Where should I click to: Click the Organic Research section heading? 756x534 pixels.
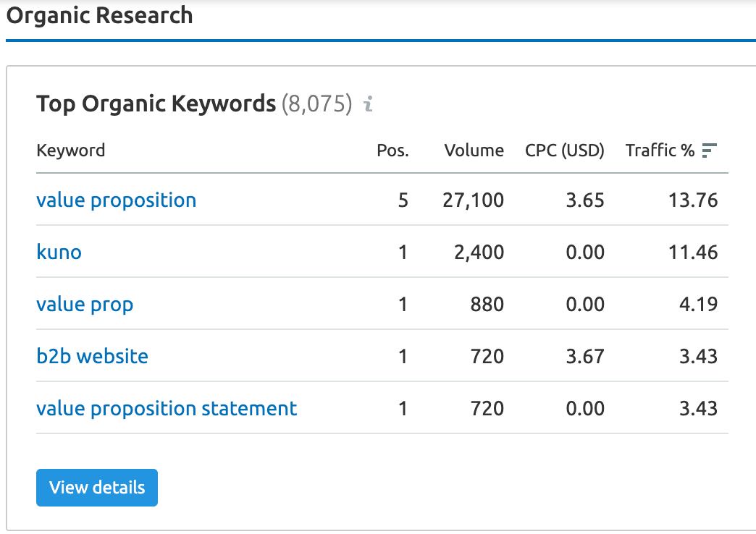click(x=99, y=15)
